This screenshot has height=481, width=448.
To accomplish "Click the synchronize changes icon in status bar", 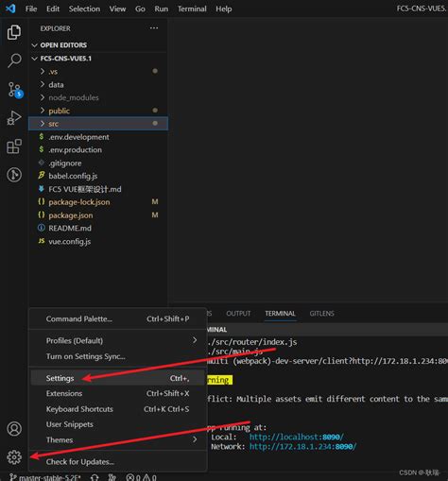I will (95, 477).
